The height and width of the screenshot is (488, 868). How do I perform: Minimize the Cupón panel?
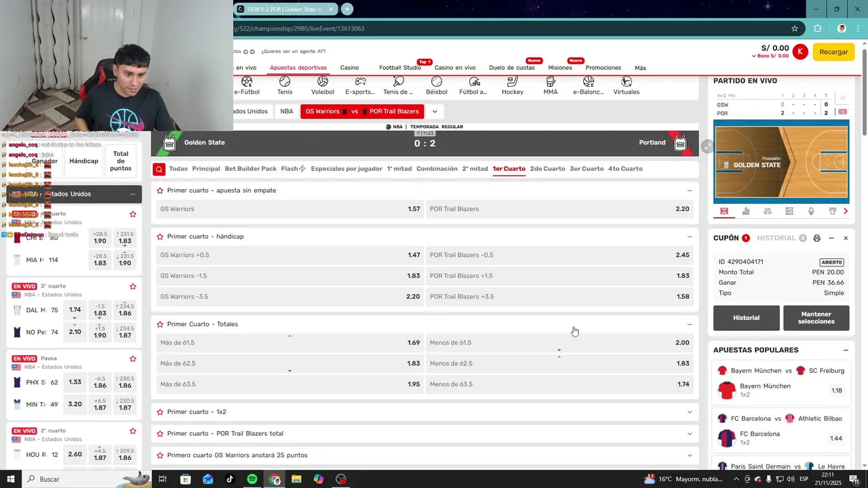click(831, 239)
